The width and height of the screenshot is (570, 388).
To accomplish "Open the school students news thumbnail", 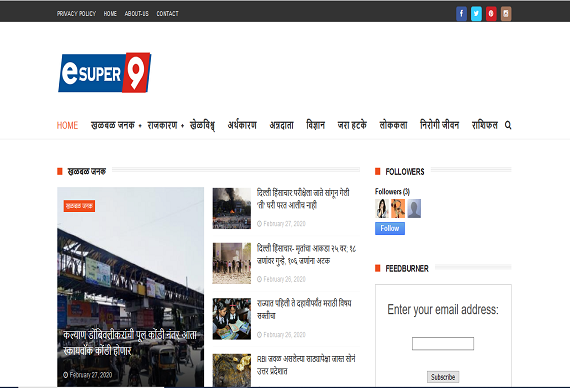I will [x=232, y=319].
